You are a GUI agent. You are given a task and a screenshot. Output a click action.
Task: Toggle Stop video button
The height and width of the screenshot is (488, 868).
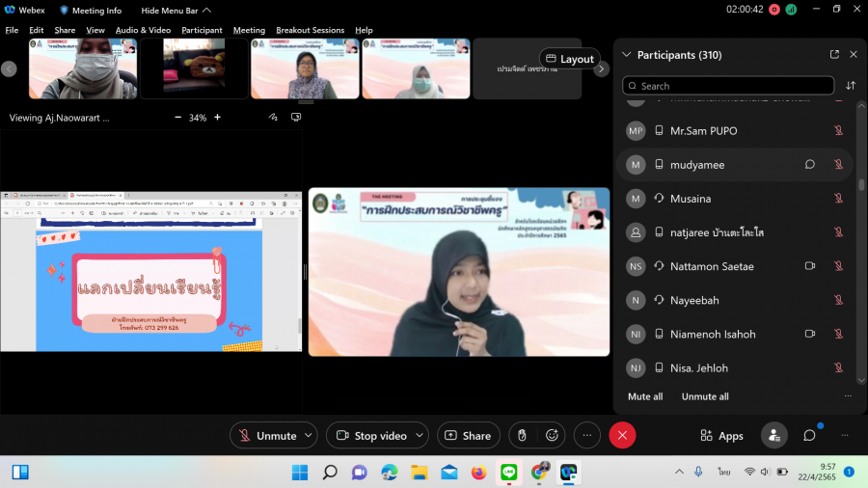(x=371, y=436)
